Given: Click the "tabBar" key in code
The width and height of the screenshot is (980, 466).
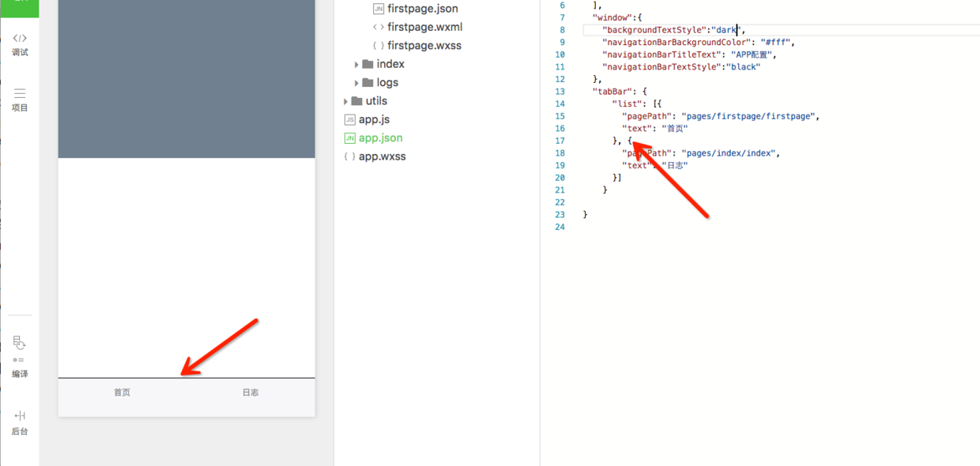Looking at the screenshot, I should pyautogui.click(x=612, y=92).
